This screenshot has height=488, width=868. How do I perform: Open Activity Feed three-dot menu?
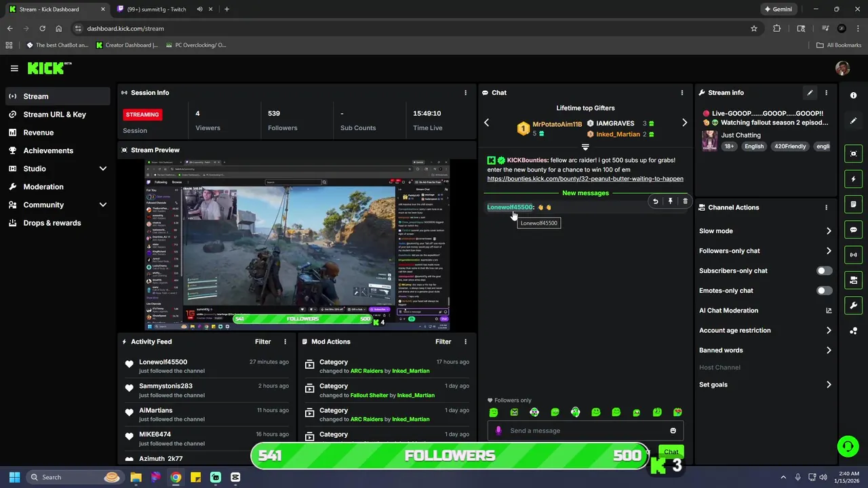pos(285,342)
